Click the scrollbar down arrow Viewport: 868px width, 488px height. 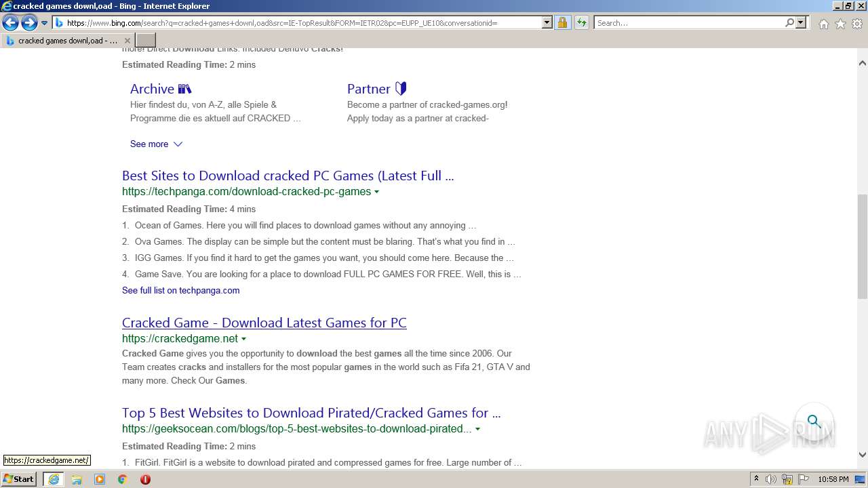point(863,455)
